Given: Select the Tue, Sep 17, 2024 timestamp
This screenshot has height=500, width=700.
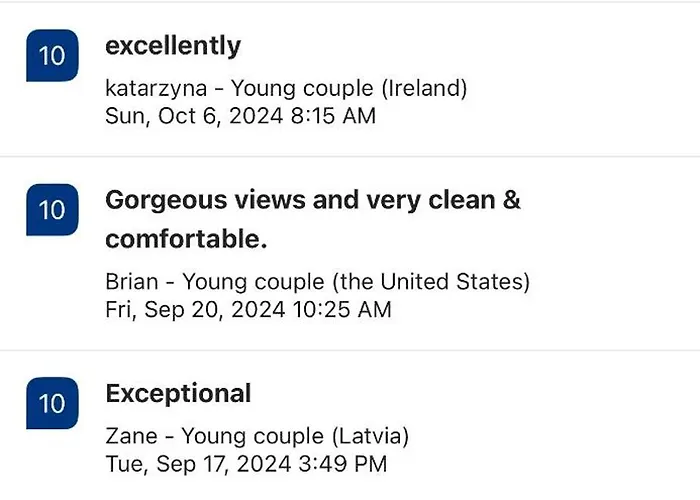Looking at the screenshot, I should coord(246,464).
